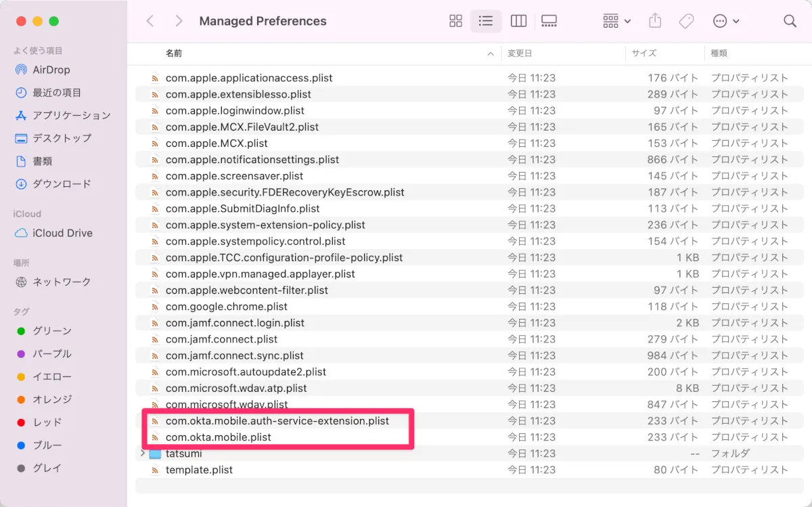Open the more actions ellipsis menu

pos(726,21)
